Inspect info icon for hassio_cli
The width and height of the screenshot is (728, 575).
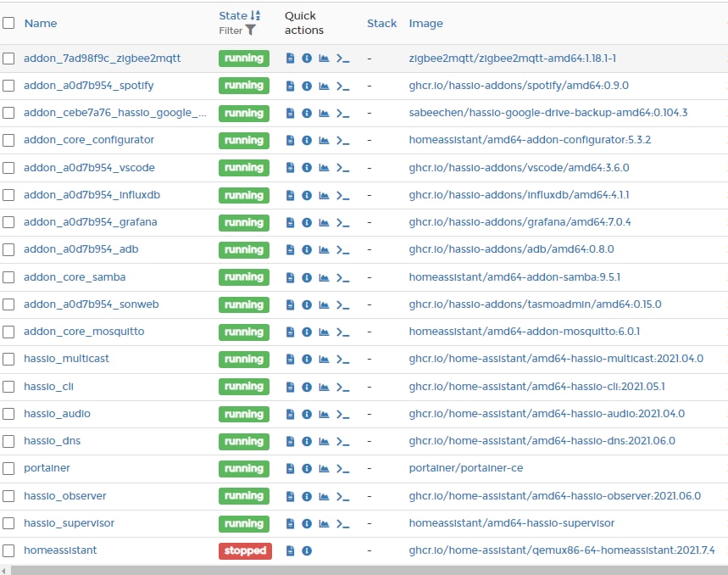click(x=307, y=387)
